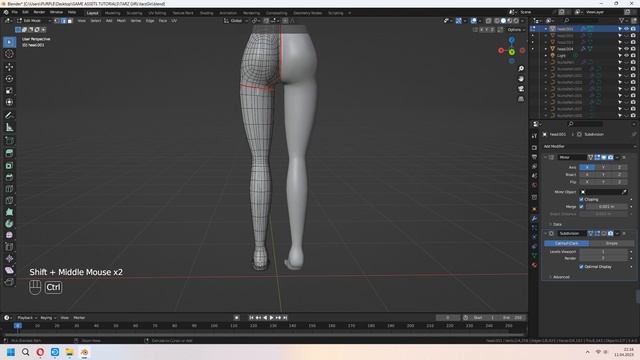The image size is (640, 360).
Task: Click the play animation button
Action: point(271,318)
